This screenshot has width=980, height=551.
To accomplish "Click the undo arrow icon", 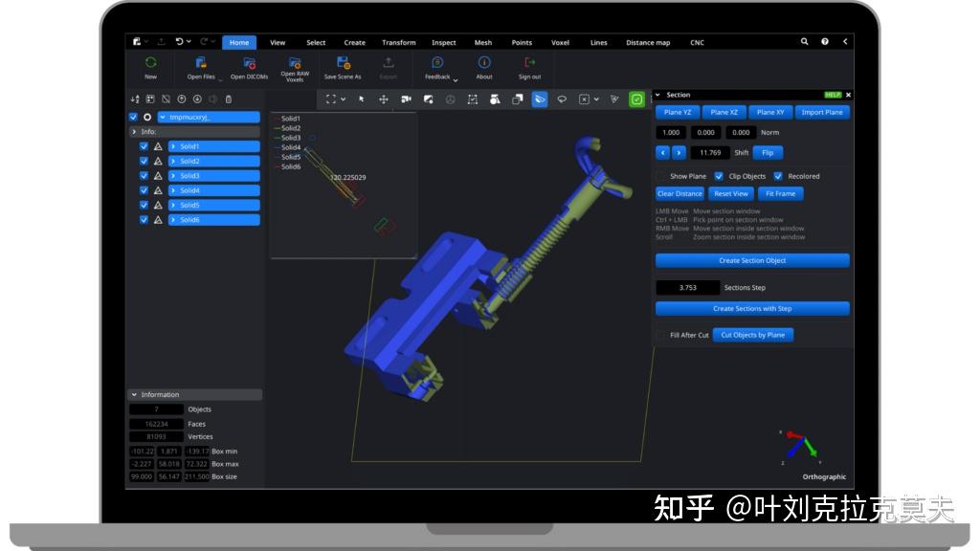I will 179,42.
